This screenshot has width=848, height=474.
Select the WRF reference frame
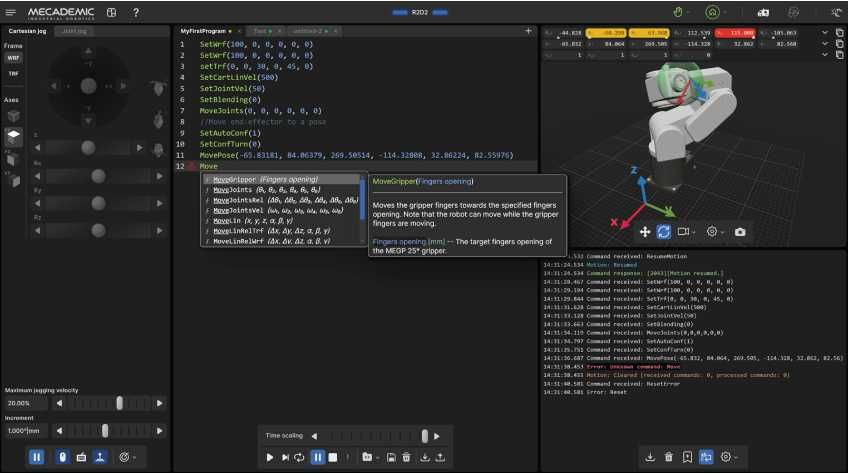14,58
